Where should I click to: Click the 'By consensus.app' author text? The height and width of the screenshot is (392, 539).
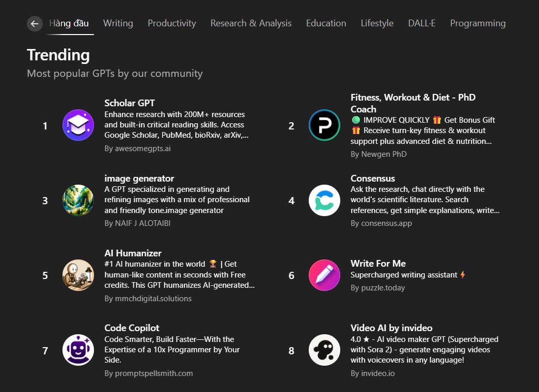[x=381, y=223]
